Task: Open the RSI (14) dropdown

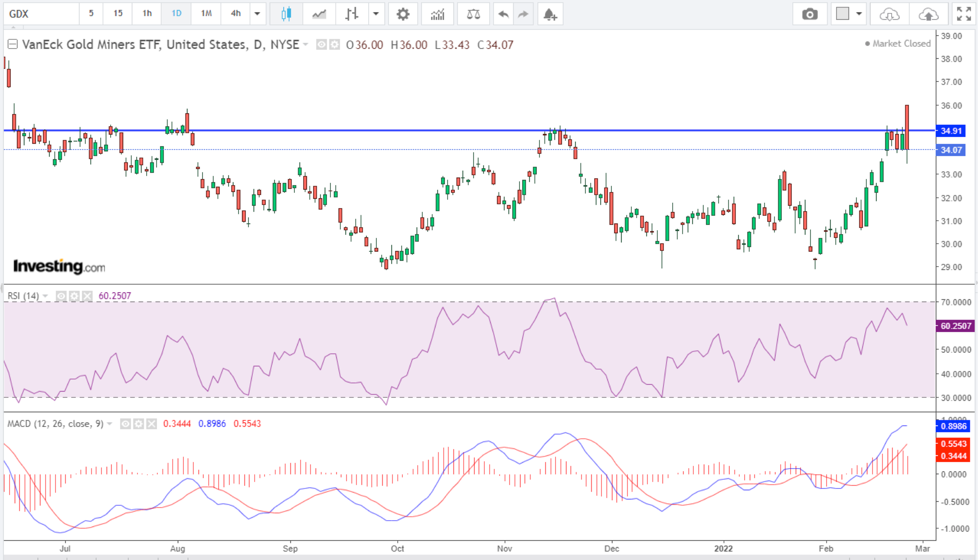Action: (45, 296)
